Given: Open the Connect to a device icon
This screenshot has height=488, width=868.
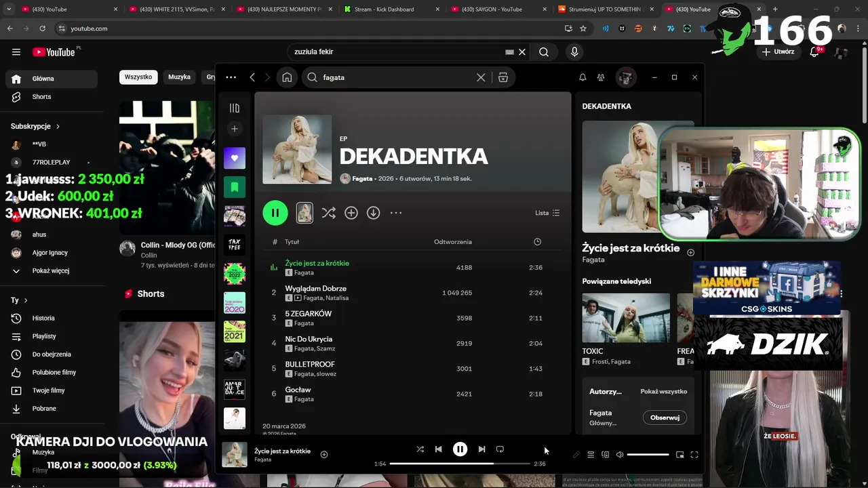Looking at the screenshot, I should coord(606,455).
